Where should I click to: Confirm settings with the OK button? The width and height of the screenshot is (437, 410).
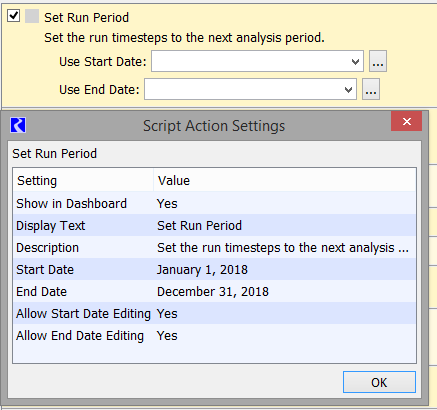click(x=379, y=382)
